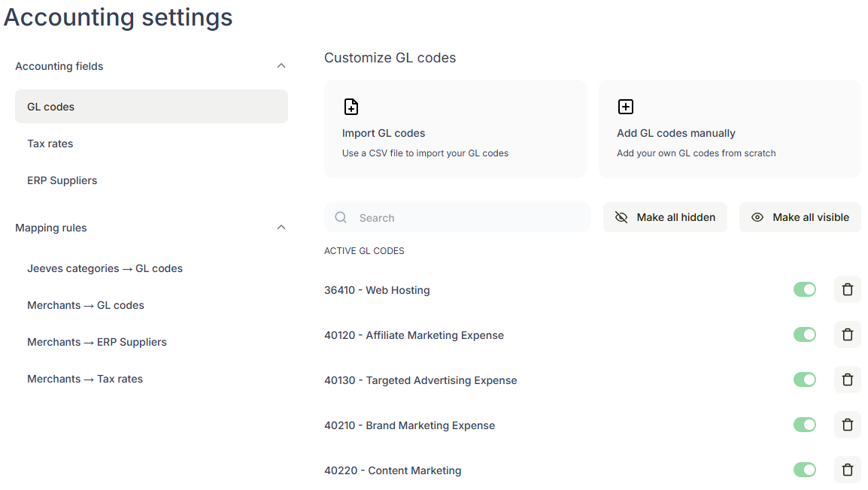Collapse the Mapping rules section
This screenshot has height=490, width=868.
281,228
